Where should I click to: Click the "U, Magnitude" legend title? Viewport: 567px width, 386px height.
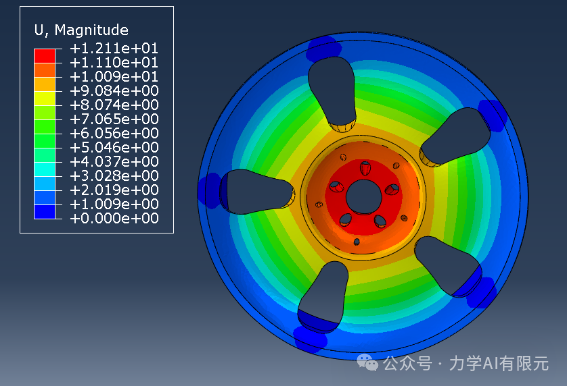coord(81,30)
